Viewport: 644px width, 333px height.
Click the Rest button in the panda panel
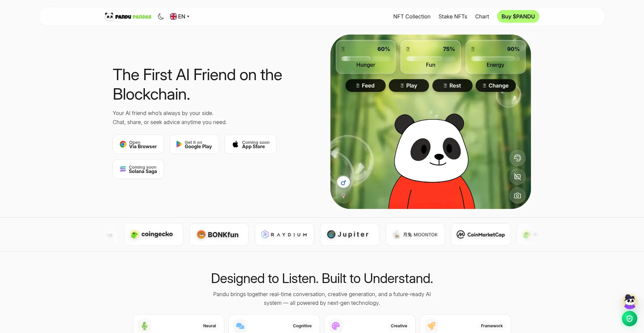click(x=452, y=86)
